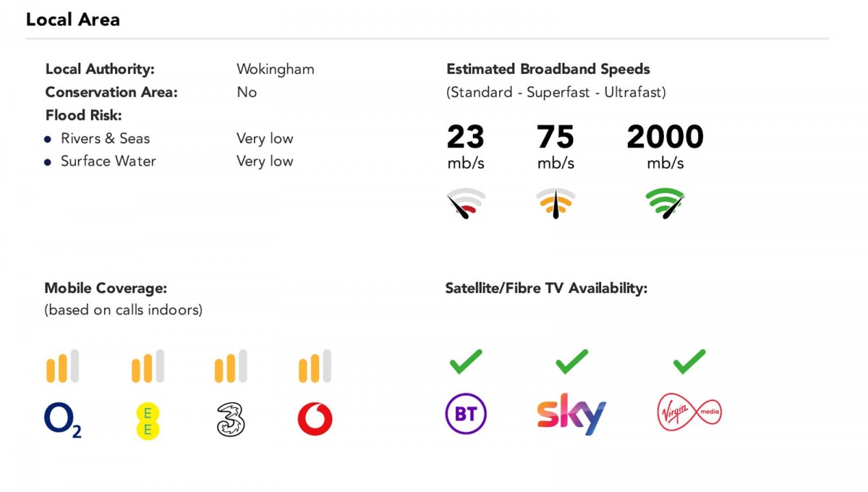Screen dimensions: 868x492
Task: Click the green checkmark above BT
Action: click(x=466, y=361)
